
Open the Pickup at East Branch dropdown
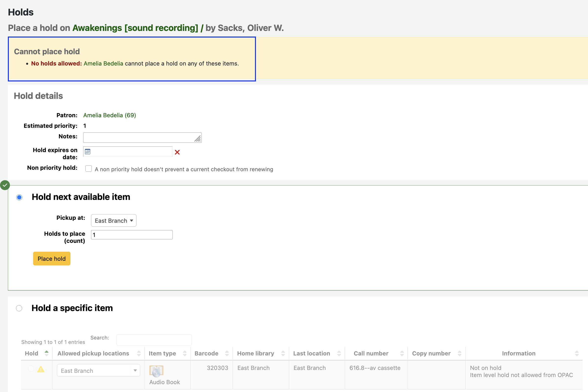point(114,221)
